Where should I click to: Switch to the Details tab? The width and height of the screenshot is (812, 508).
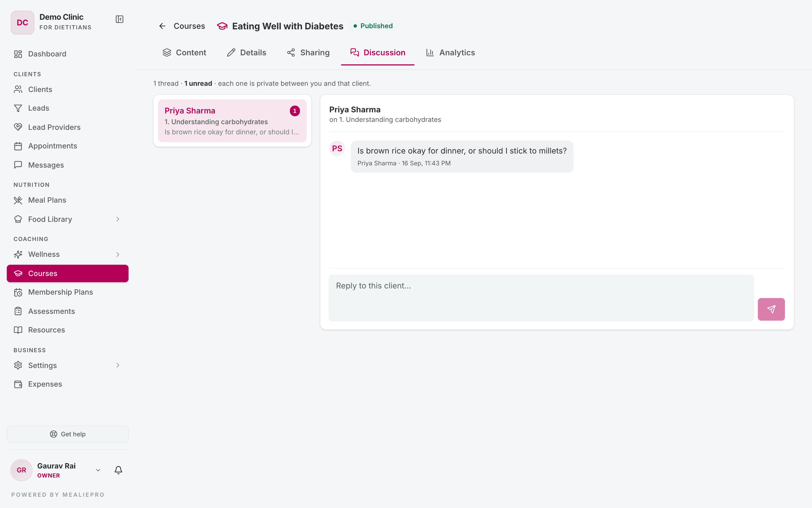pyautogui.click(x=247, y=53)
